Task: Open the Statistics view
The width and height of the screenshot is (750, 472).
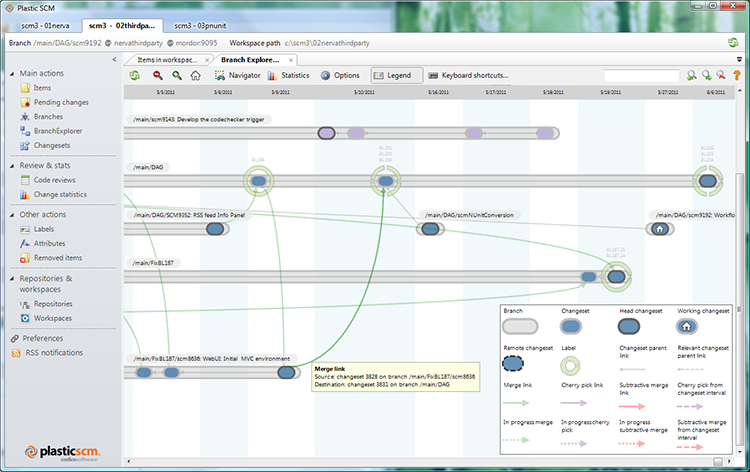Action: 288,76
